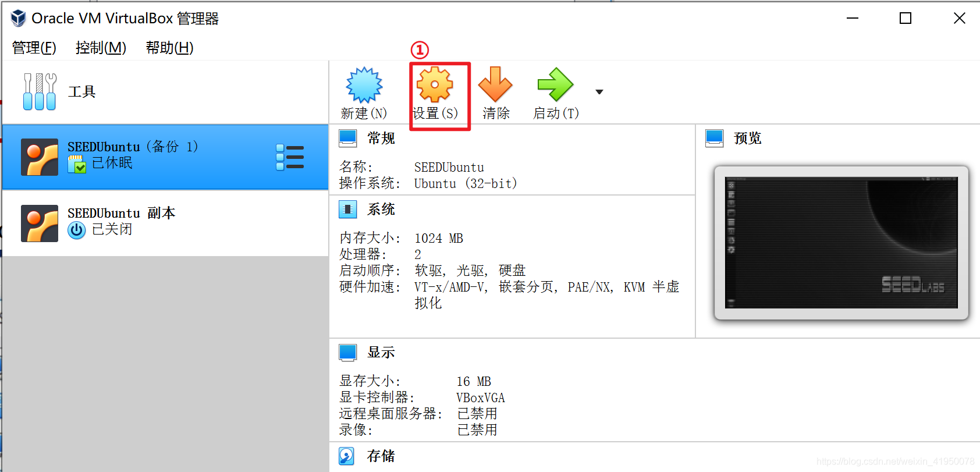Start VM with green arrow (启动)
980x472 pixels.
pos(555,84)
